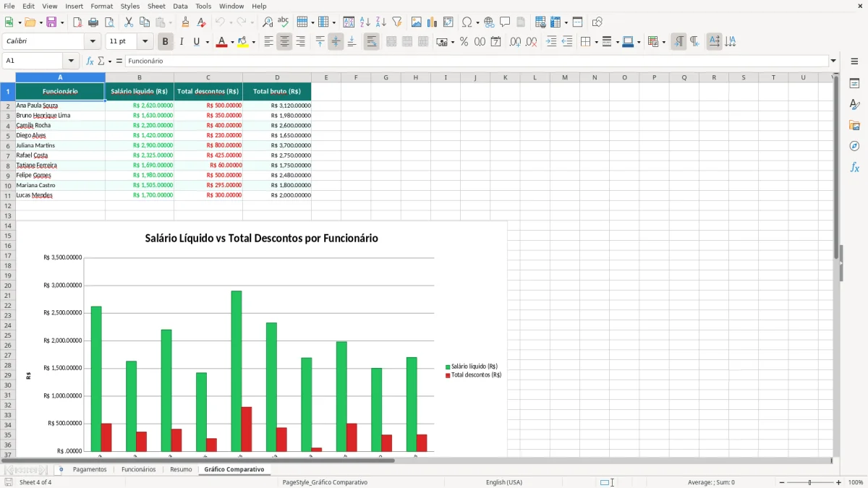Toggle Bold formatting
The height and width of the screenshot is (488, 868).
(x=165, y=42)
